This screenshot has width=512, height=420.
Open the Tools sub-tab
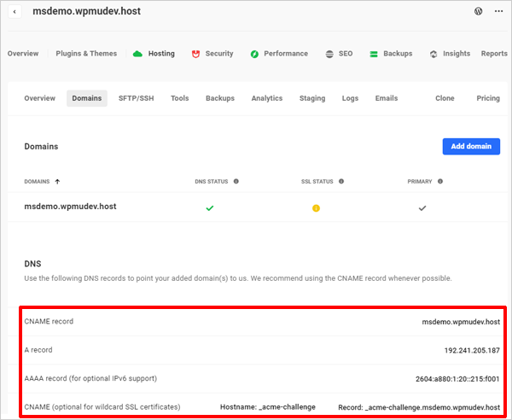pyautogui.click(x=179, y=98)
